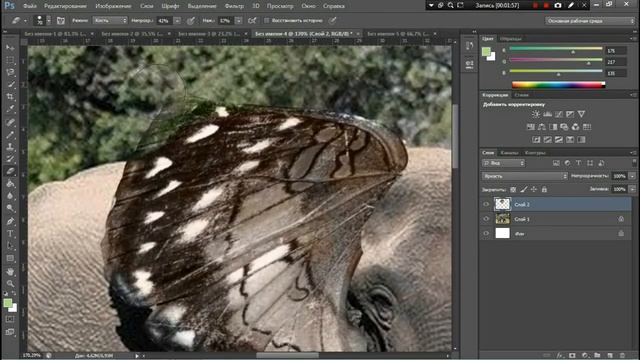
Task: Open the Редактирование menu
Action: point(65,6)
